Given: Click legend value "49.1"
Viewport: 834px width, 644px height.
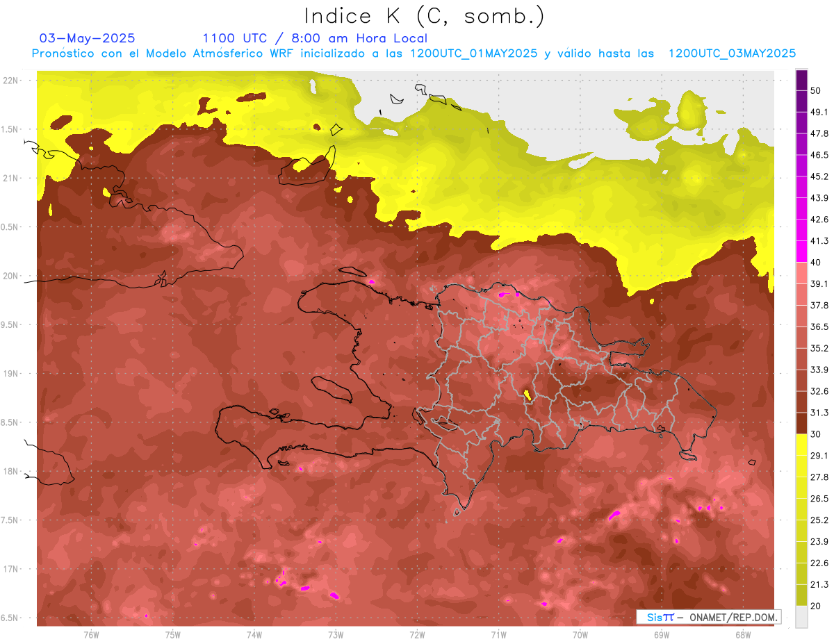Looking at the screenshot, I should (819, 112).
